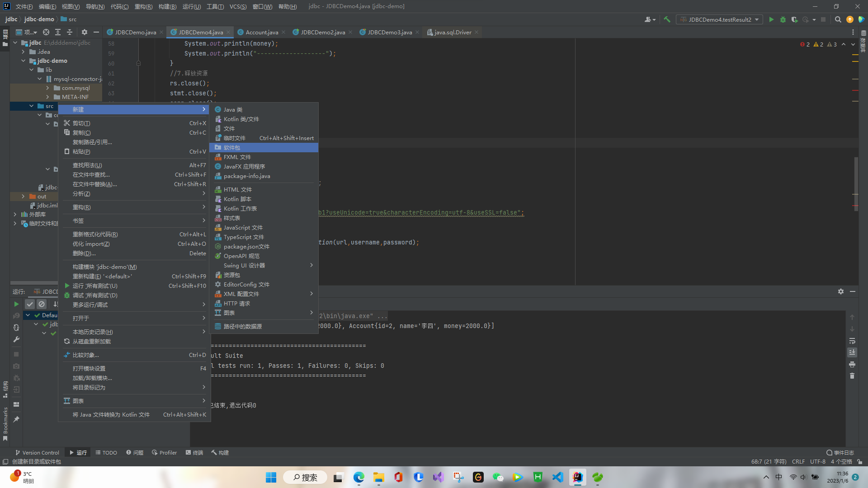This screenshot has width=868, height=488.
Task: Click Run with Coverage icon
Action: (794, 19)
